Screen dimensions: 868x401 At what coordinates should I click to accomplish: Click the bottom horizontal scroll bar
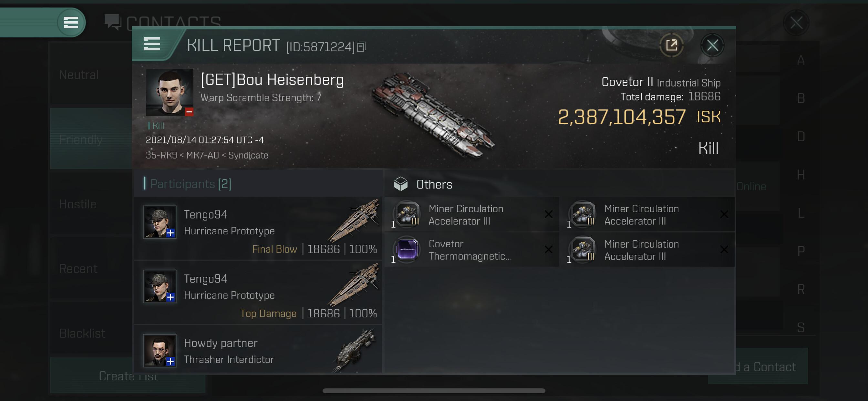click(x=434, y=391)
